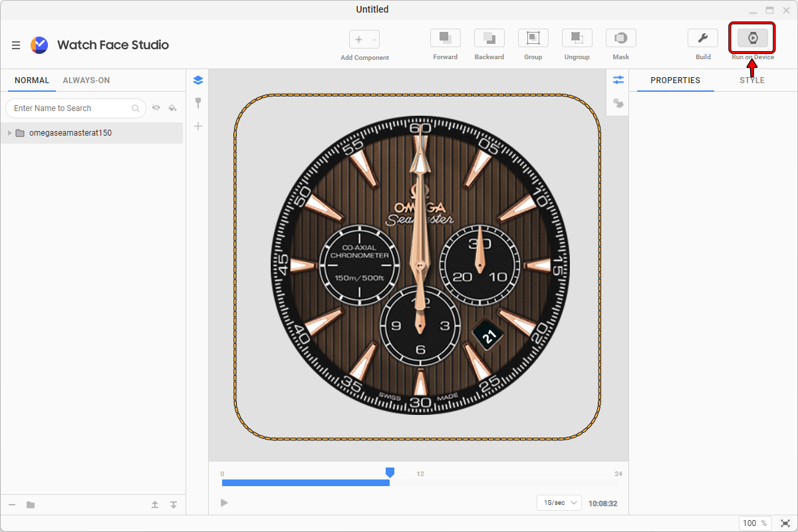The width and height of the screenshot is (798, 532).
Task: Move the layer up in order
Action: click(155, 505)
